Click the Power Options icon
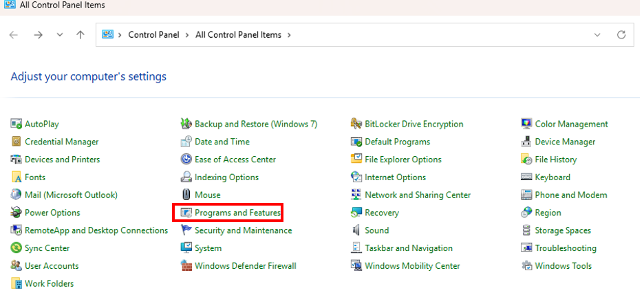Screen dimensions: 644x295 coord(17,212)
